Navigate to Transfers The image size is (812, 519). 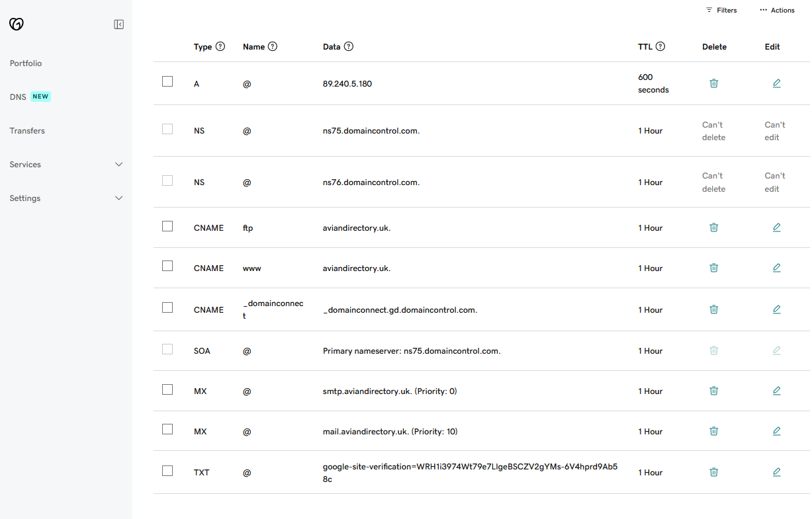pyautogui.click(x=27, y=131)
